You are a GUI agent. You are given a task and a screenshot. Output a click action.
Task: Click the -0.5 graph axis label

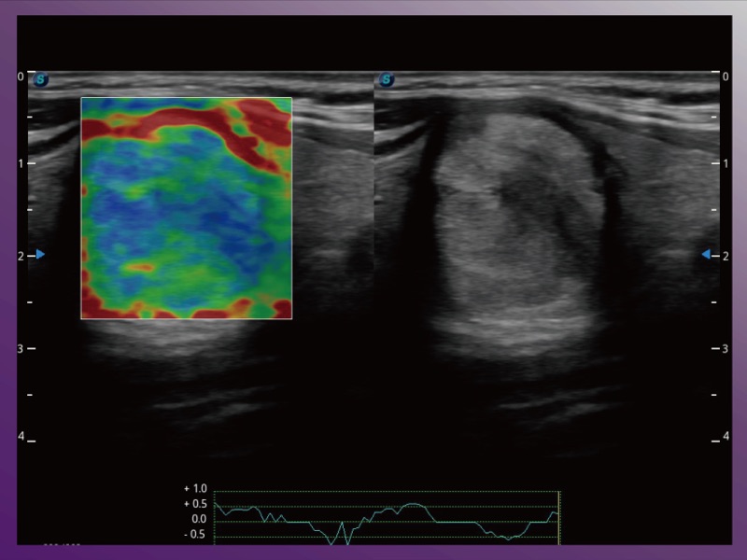[195, 535]
